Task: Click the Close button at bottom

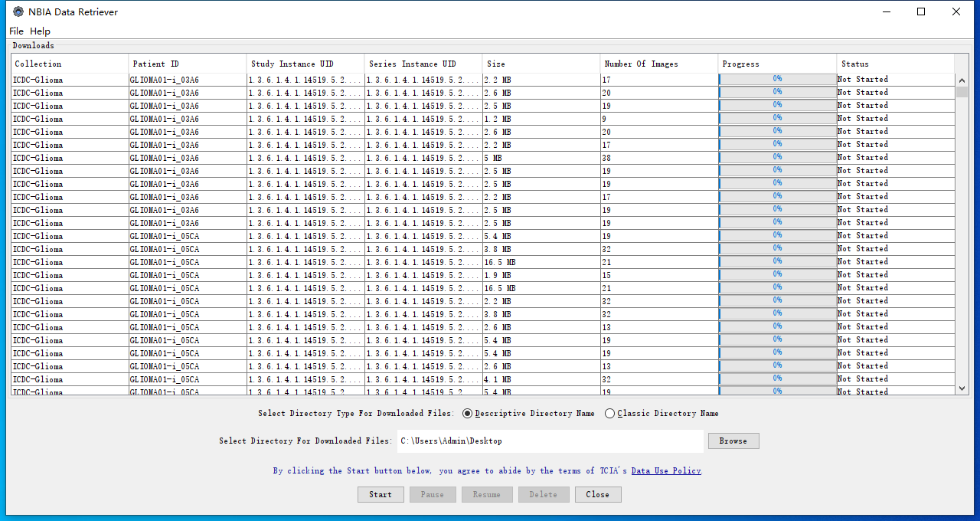Action: pyautogui.click(x=597, y=495)
